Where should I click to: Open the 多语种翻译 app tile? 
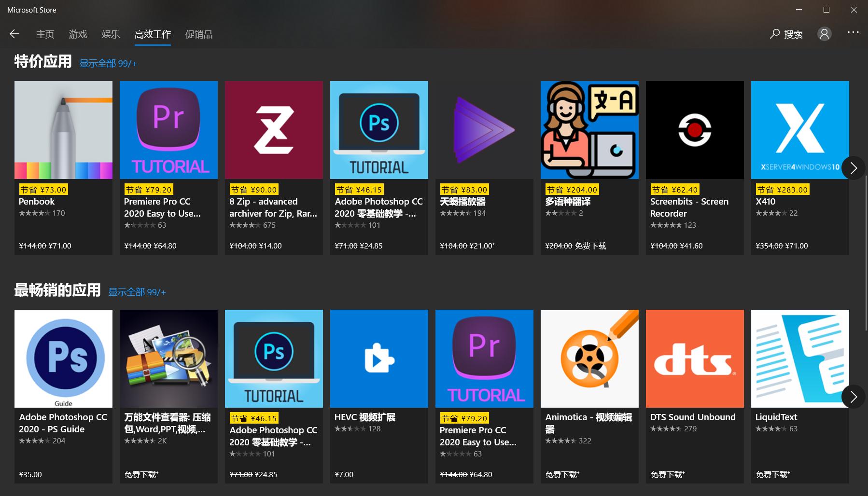tap(589, 130)
